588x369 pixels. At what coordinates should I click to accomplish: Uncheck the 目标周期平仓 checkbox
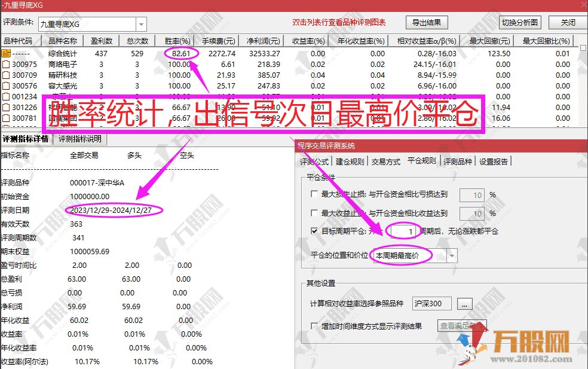coord(314,231)
